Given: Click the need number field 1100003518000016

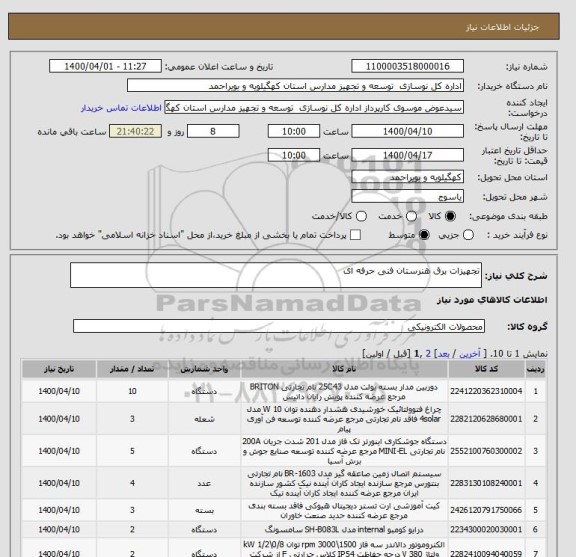Looking at the screenshot, I should (x=407, y=67).
